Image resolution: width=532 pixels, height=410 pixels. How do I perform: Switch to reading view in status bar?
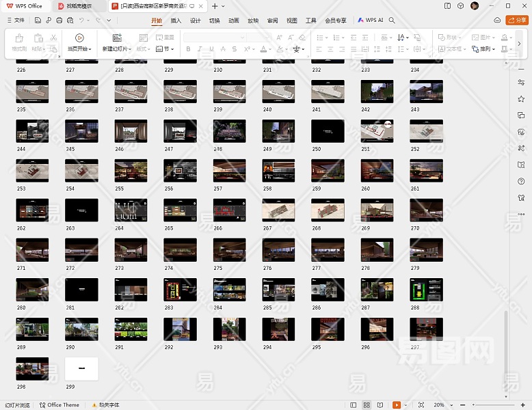[x=380, y=405]
